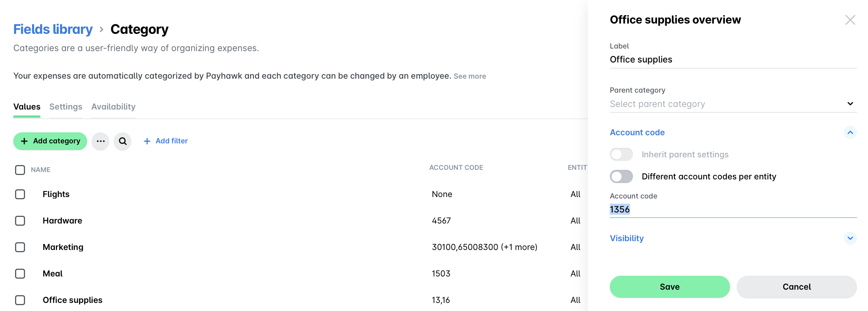Click account code 13,16 cell

click(x=441, y=300)
